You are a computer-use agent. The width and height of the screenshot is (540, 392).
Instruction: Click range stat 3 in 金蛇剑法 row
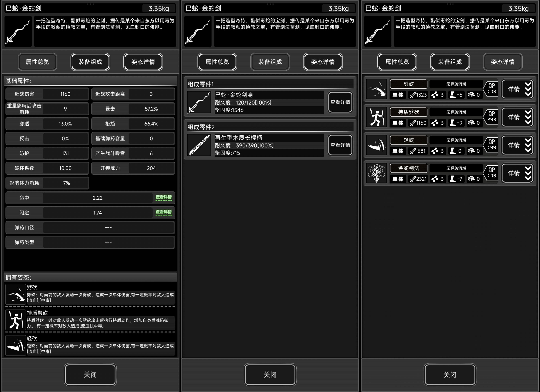click(x=438, y=179)
